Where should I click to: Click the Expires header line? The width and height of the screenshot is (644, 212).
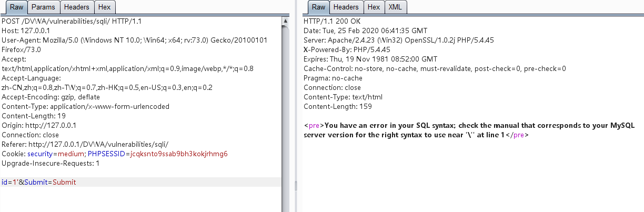pos(370,59)
